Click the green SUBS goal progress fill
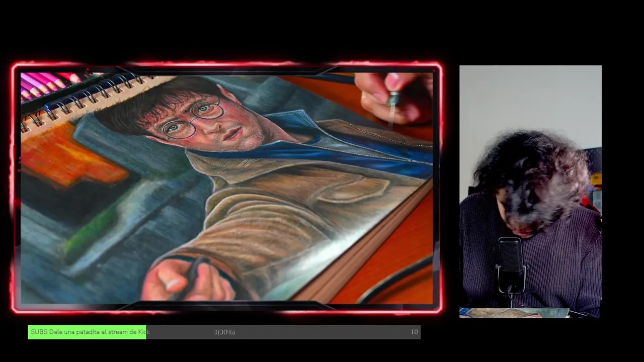 [87, 332]
